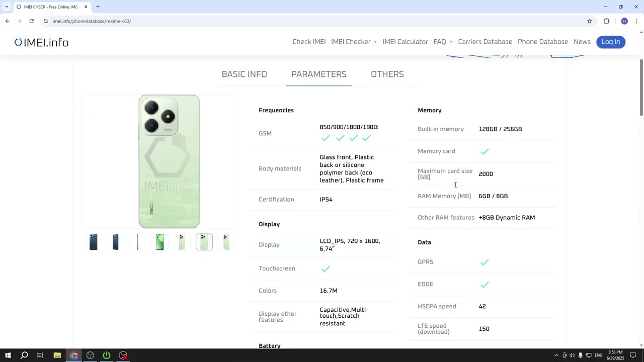This screenshot has width=644, height=362.
Task: Close the IMEI CHECK tab
Action: (86, 7)
